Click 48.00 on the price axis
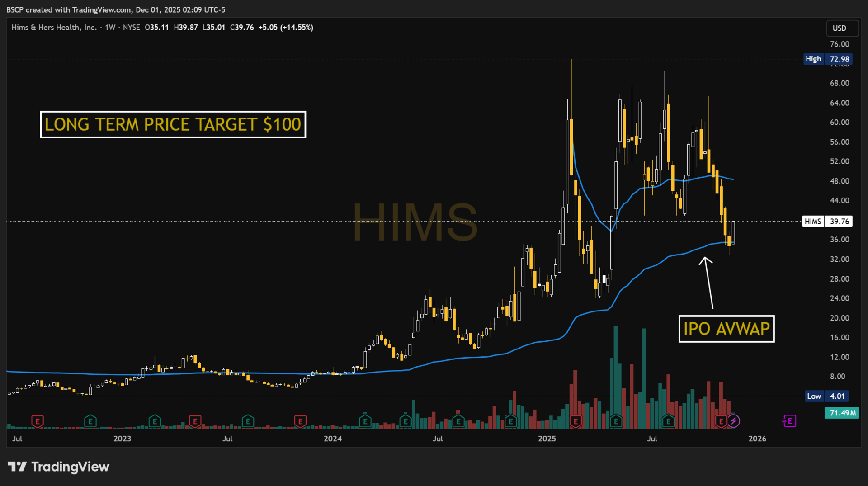This screenshot has width=868, height=486. coord(840,181)
